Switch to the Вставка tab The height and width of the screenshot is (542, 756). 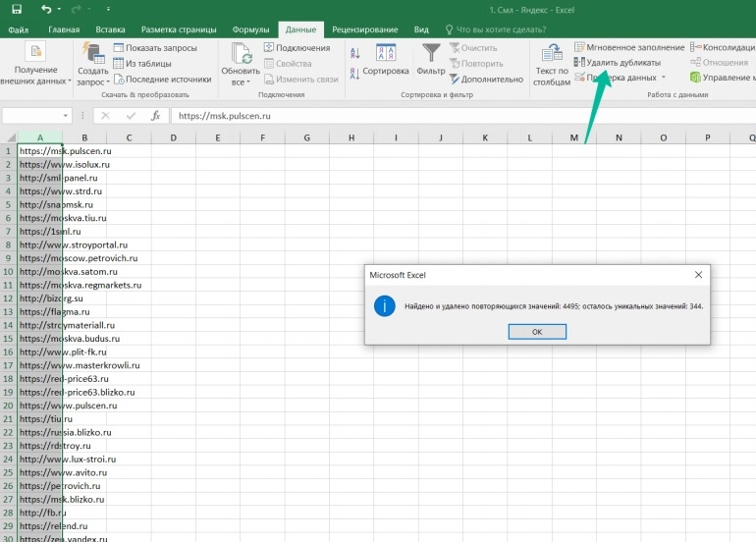[110, 29]
